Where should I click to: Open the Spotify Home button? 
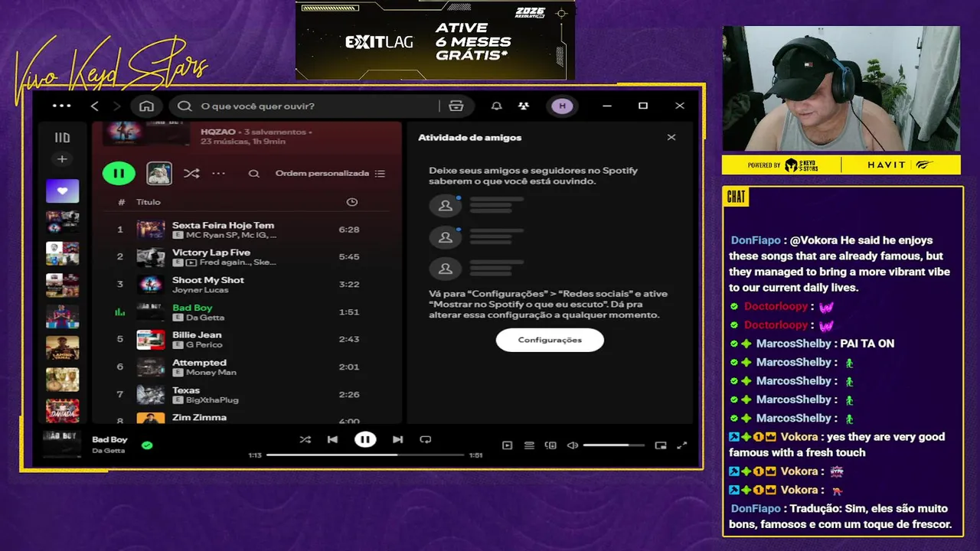point(146,106)
